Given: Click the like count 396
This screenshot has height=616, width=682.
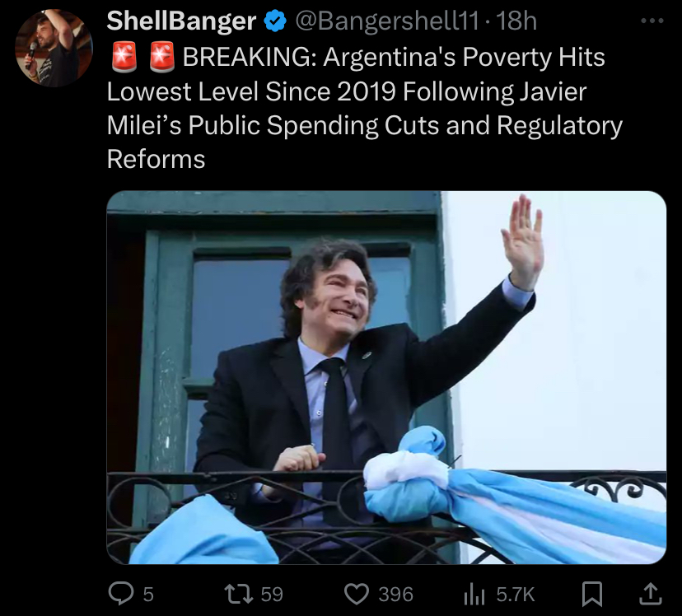Looking at the screenshot, I should point(395,595).
